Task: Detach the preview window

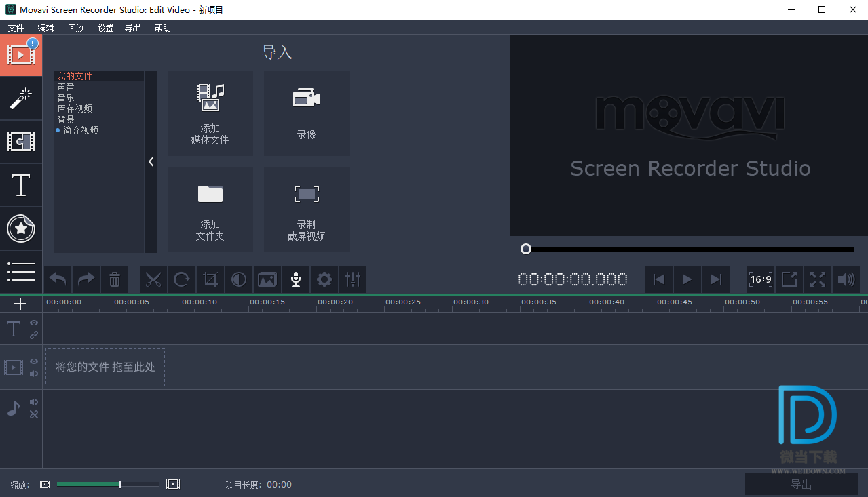Action: coord(789,279)
